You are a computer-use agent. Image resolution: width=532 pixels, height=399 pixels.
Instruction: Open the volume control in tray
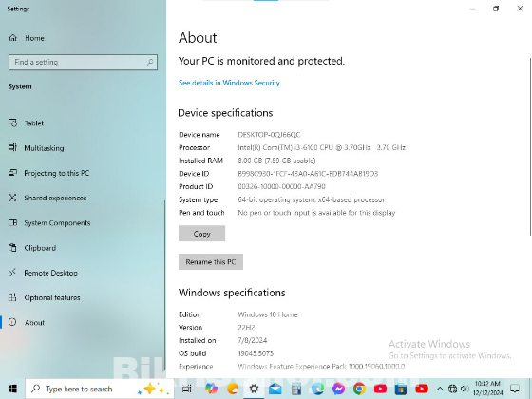[465, 389]
